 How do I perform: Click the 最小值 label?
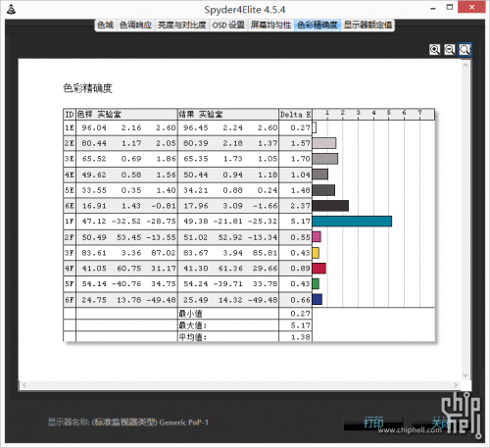(190, 314)
